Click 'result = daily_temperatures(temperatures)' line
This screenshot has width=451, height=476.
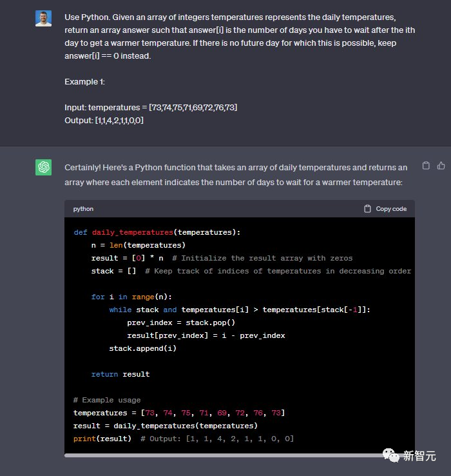[166, 426]
